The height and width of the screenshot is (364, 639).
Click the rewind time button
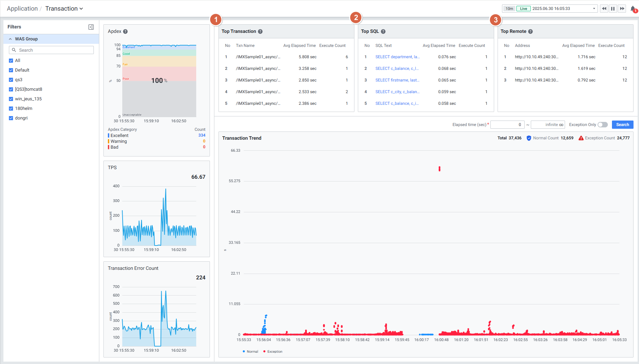click(604, 9)
